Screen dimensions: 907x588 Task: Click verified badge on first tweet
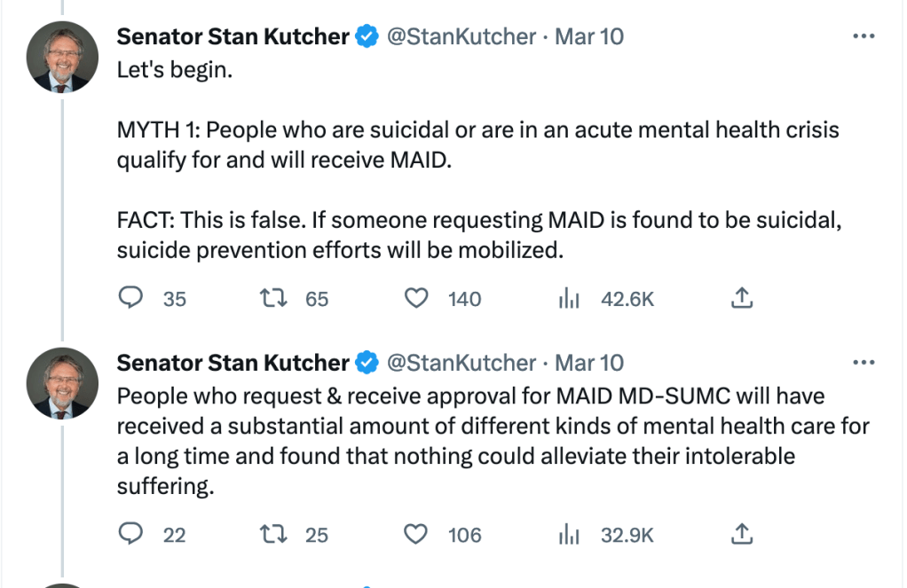(x=365, y=36)
